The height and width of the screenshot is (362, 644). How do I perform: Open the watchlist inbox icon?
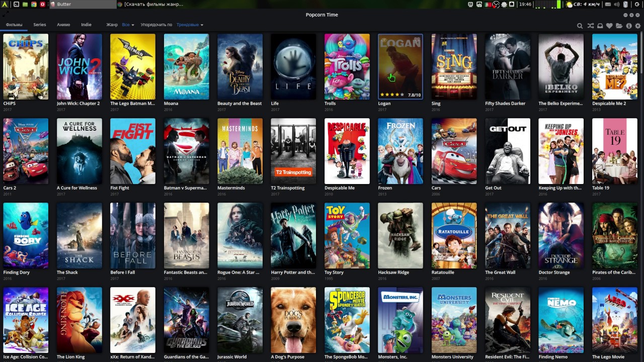point(600,26)
